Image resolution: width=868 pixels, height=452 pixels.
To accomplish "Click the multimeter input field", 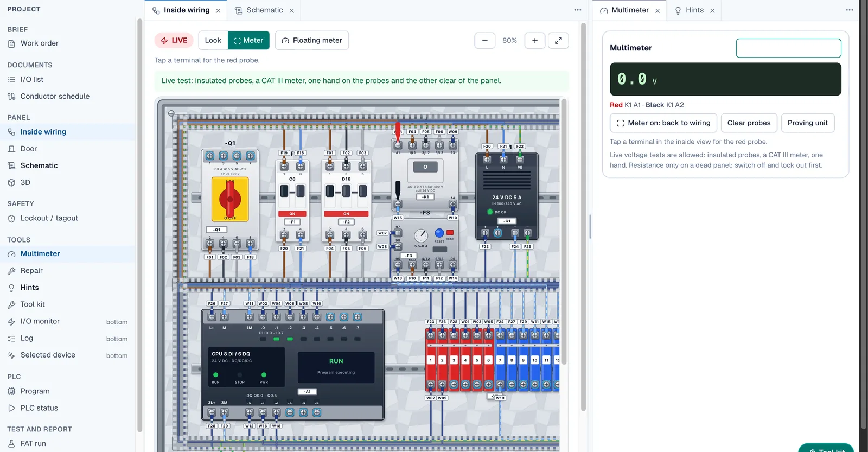I will [788, 48].
